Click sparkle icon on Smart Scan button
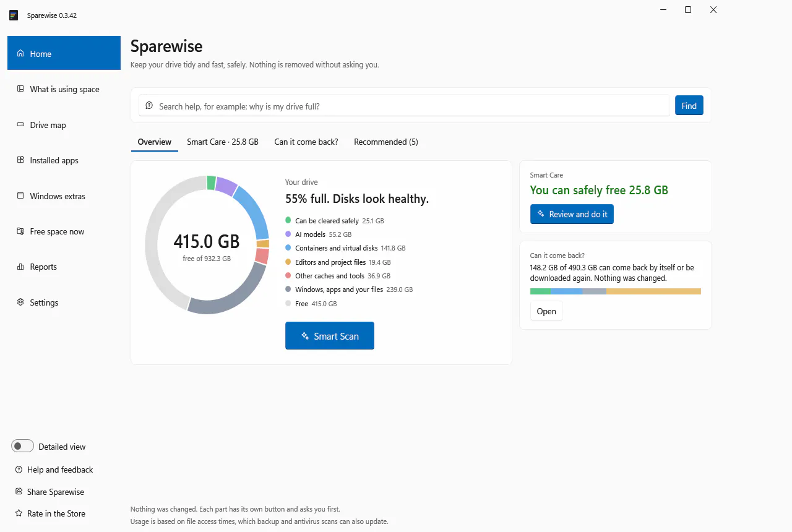Viewport: 792px width, 532px height. (x=305, y=336)
